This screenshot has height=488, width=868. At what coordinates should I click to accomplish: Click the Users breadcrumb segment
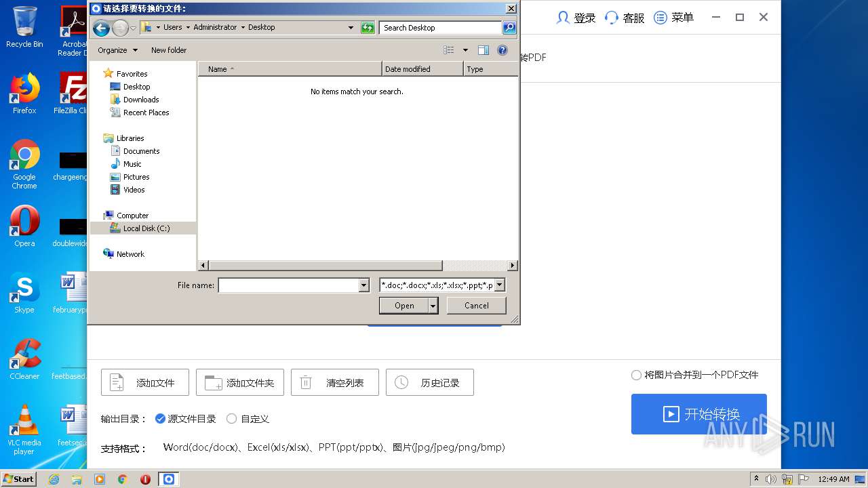172,28
